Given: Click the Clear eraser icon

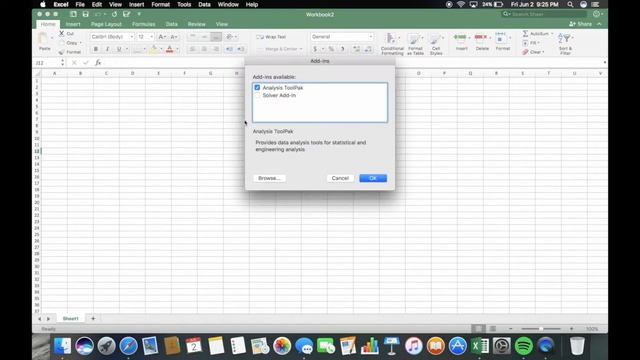Looking at the screenshot, I should pyautogui.click(x=525, y=52).
